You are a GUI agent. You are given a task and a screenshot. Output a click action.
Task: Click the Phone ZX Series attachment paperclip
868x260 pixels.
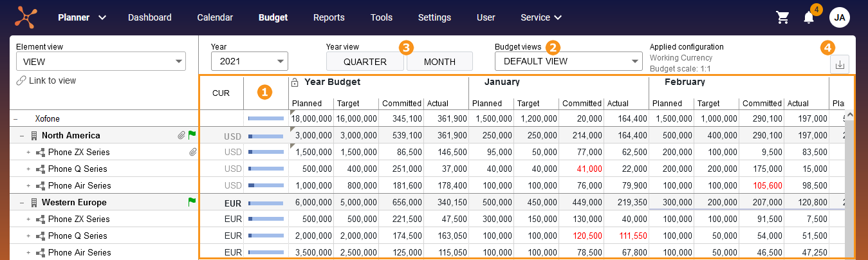point(192,152)
